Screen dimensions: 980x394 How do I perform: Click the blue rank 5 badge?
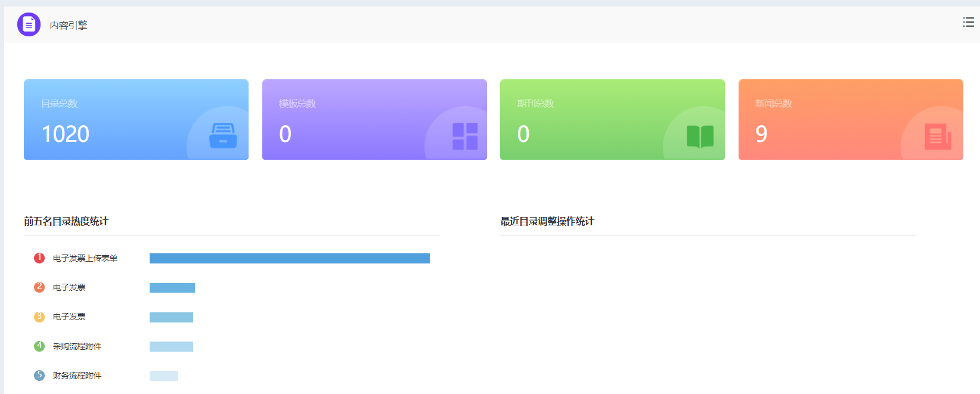(39, 376)
